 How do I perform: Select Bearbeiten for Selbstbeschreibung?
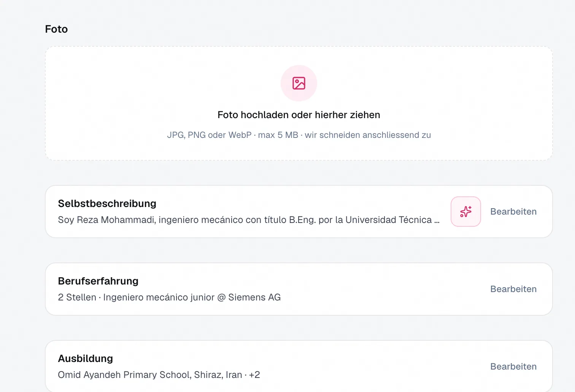pos(513,212)
